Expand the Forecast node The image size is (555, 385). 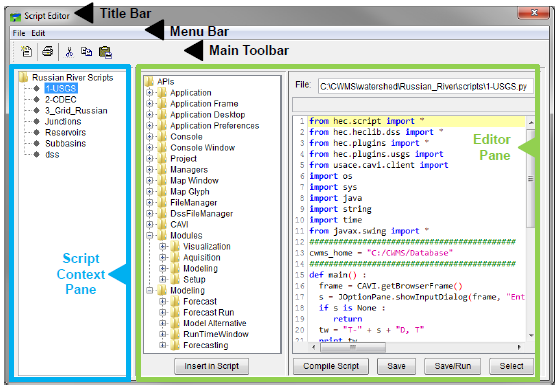click(162, 301)
